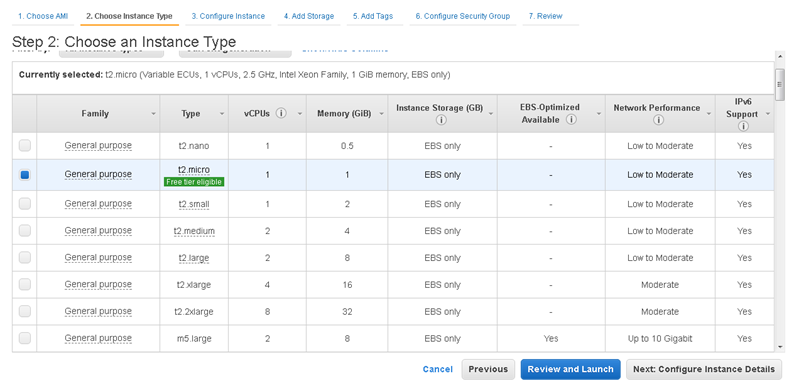This screenshot has height=391, width=794.
Task: Click the m5.large type cell
Action: (194, 338)
